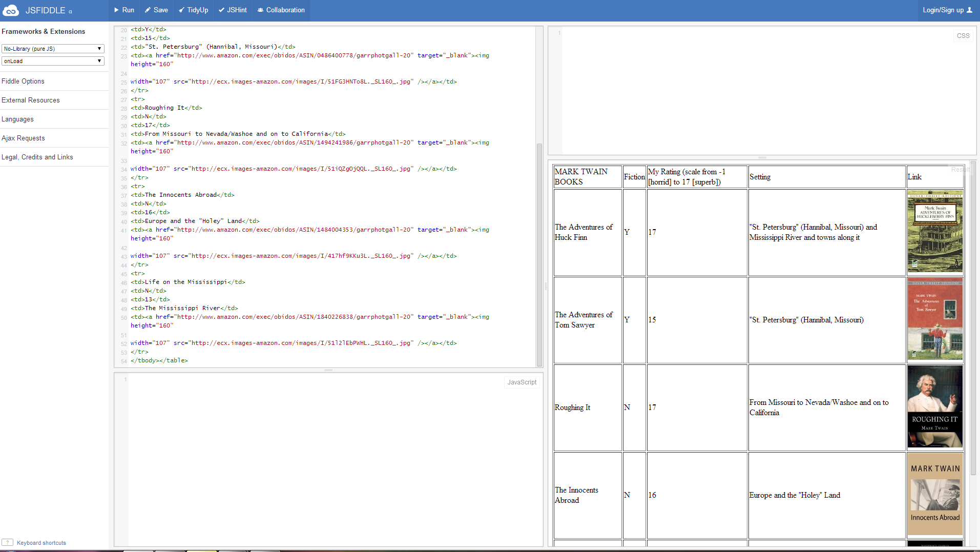Click 'The Innocents Abroad' table cell
The image size is (980, 552).
(x=588, y=495)
